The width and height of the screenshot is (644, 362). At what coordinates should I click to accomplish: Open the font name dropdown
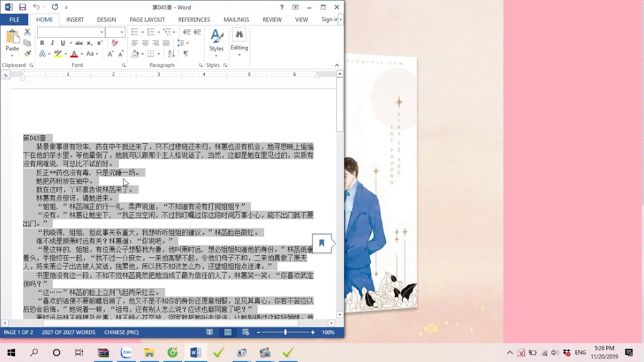[102, 32]
